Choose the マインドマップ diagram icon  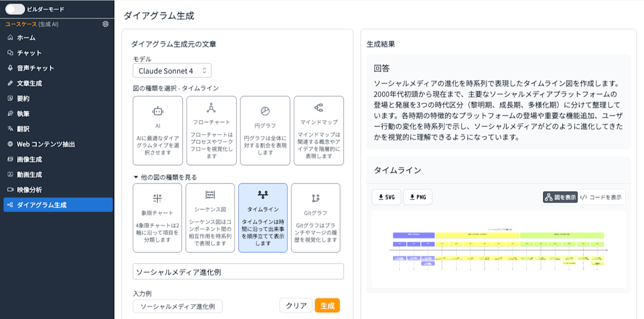click(319, 107)
